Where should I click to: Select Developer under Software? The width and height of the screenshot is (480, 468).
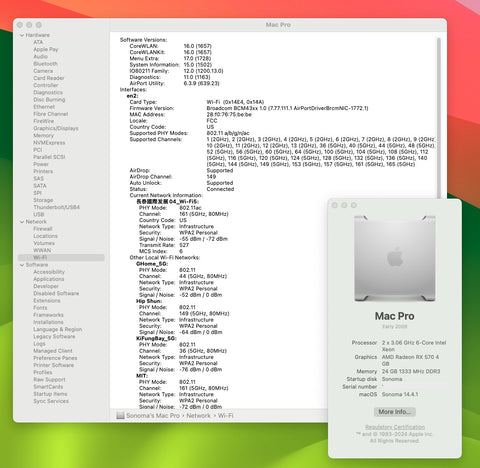click(46, 286)
